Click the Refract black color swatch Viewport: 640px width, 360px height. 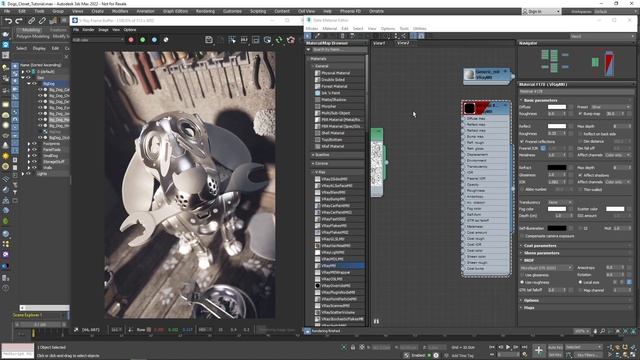click(557, 167)
